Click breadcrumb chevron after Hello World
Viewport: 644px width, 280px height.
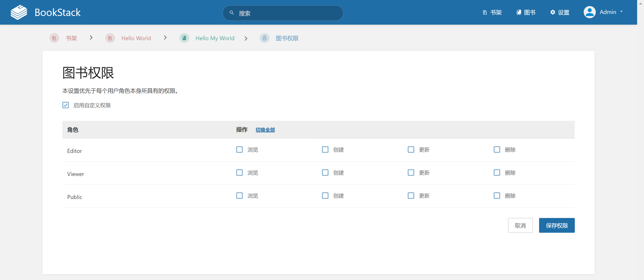pos(165,38)
